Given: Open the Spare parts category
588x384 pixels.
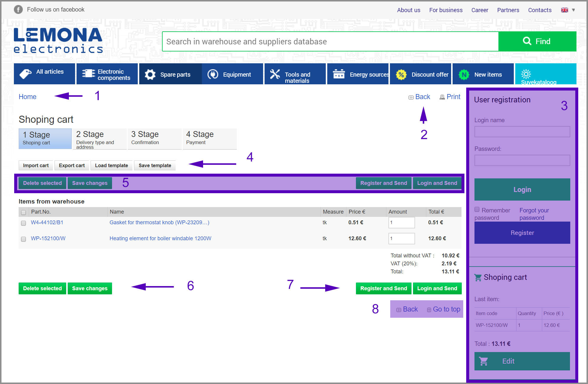Looking at the screenshot, I should (x=170, y=74).
